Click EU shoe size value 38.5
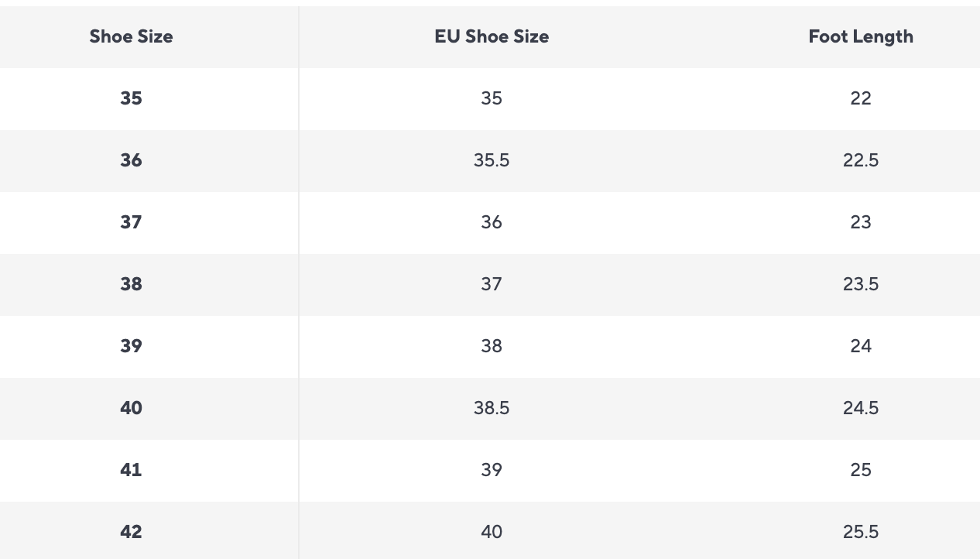Viewport: 980px width, 559px height. [492, 408]
